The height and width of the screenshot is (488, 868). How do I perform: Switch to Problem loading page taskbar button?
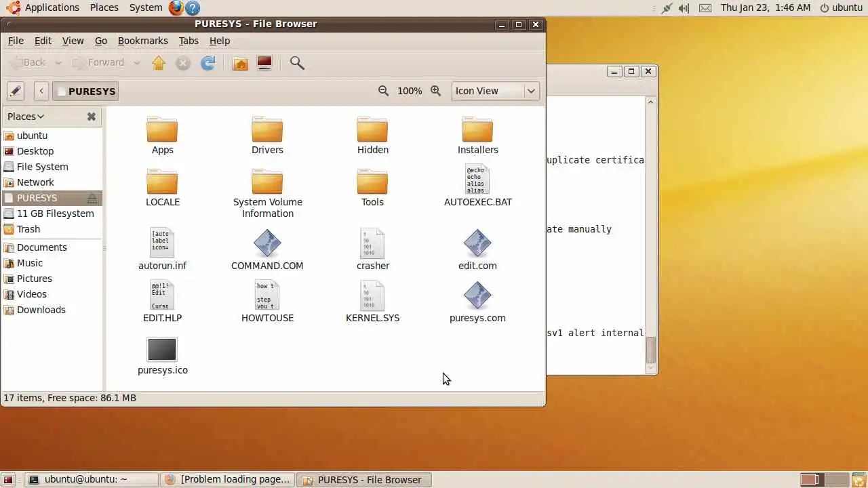tap(229, 480)
